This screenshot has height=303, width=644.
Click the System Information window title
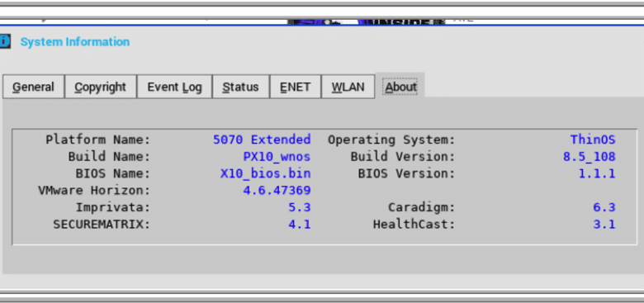(x=75, y=41)
